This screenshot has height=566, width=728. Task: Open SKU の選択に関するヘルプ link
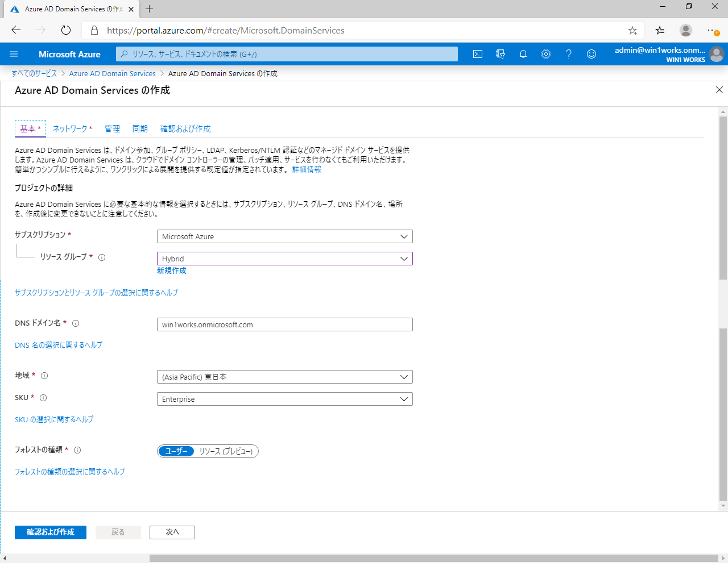point(54,419)
